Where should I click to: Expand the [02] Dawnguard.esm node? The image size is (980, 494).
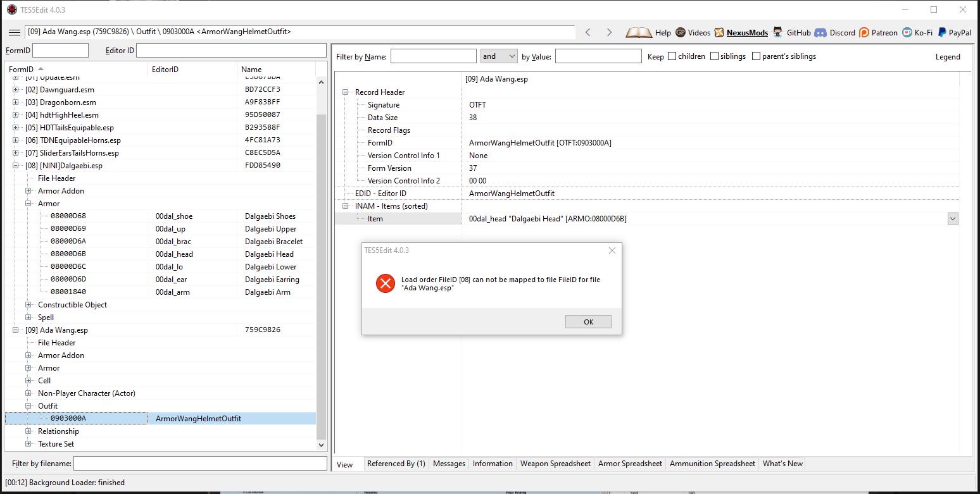pos(16,90)
